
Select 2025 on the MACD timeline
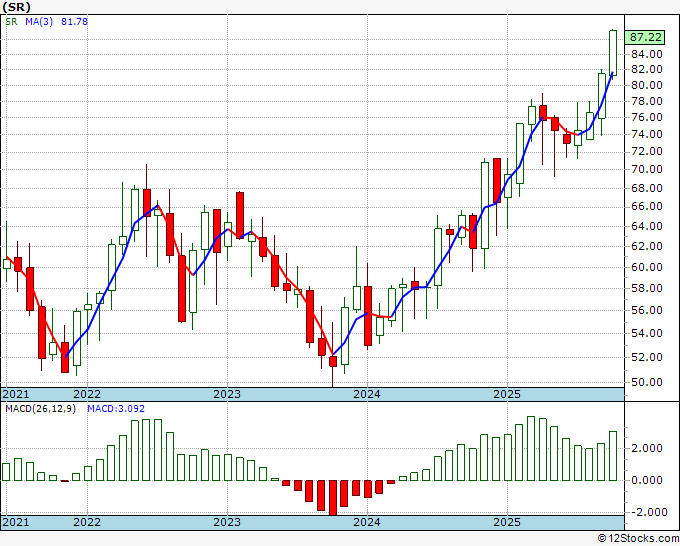(507, 522)
